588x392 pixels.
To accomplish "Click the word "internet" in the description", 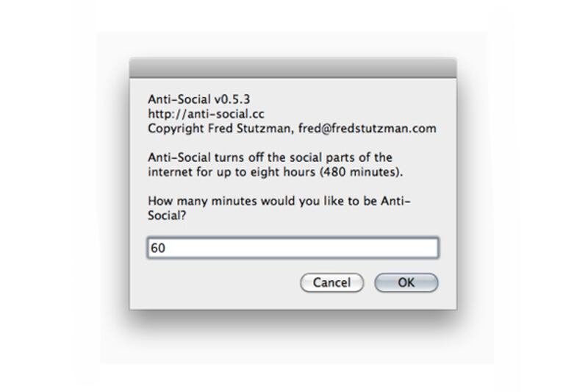I will click(x=169, y=172).
